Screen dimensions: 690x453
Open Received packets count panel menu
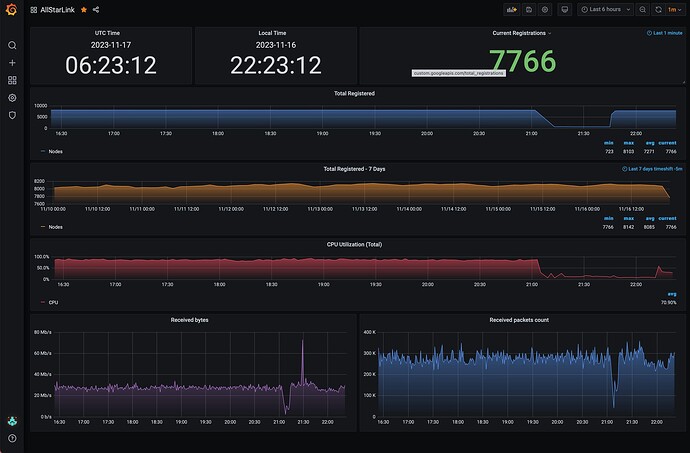pyautogui.click(x=519, y=320)
